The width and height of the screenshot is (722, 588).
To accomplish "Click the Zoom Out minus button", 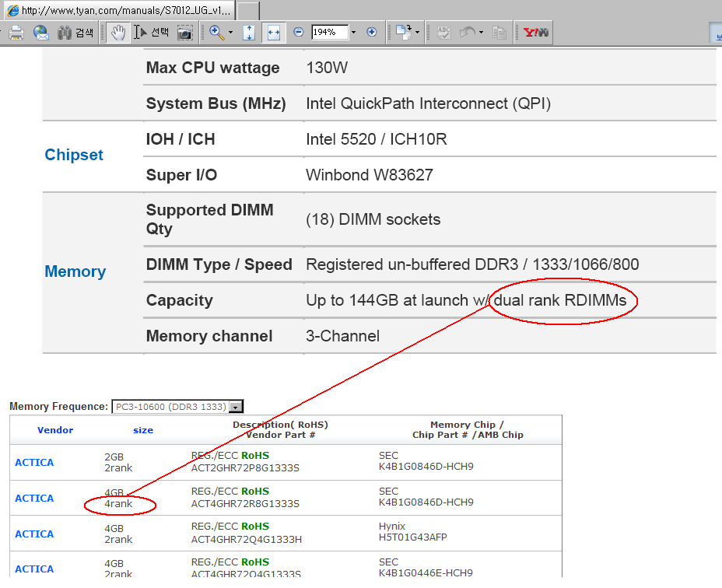I will (x=299, y=32).
